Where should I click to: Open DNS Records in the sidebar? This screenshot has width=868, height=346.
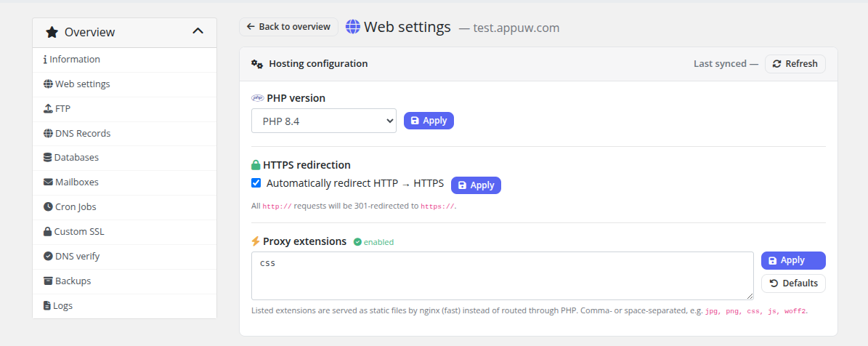[124, 134]
